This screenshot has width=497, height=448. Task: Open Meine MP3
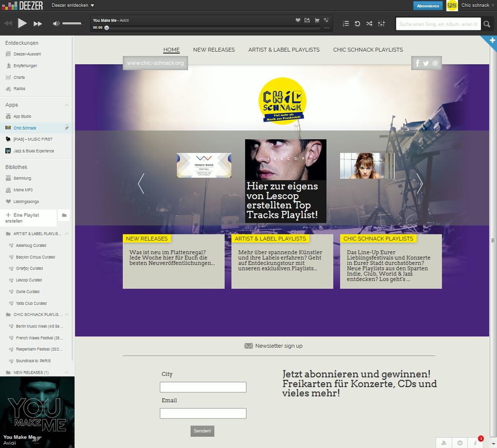point(23,190)
